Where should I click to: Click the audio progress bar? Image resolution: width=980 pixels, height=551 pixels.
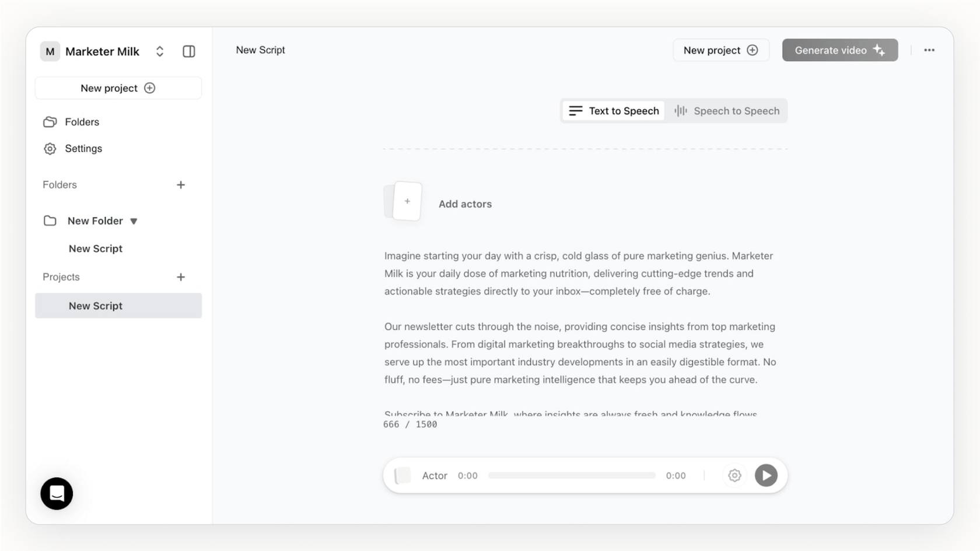coord(572,475)
